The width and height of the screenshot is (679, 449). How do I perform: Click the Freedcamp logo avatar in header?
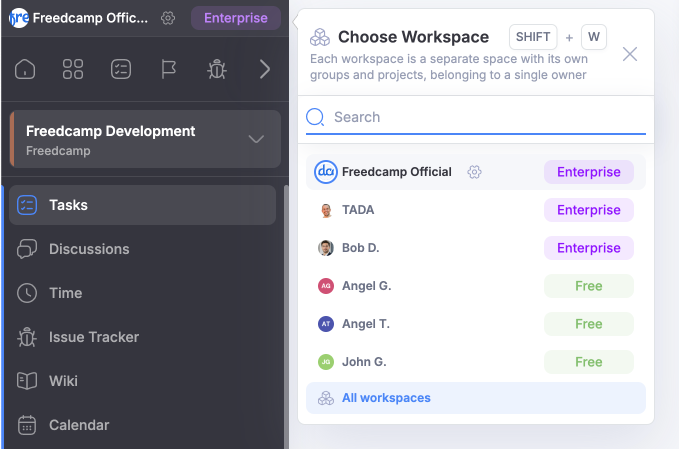pyautogui.click(x=19, y=18)
